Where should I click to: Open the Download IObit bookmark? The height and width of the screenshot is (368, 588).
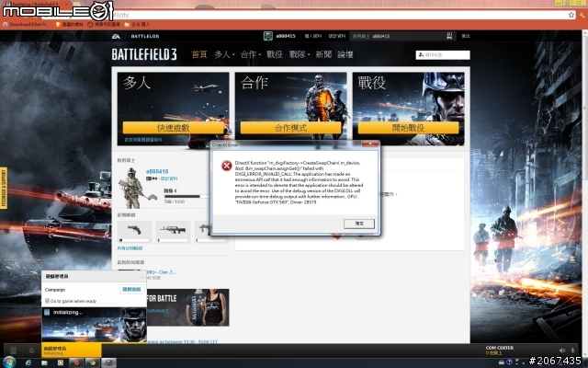click(26, 25)
